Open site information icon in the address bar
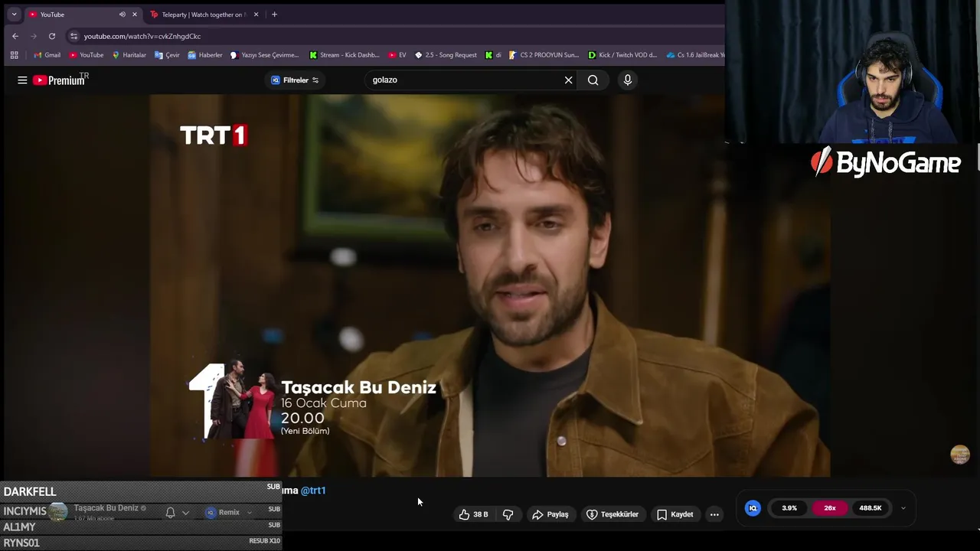The width and height of the screenshot is (980, 551). pos(73,36)
